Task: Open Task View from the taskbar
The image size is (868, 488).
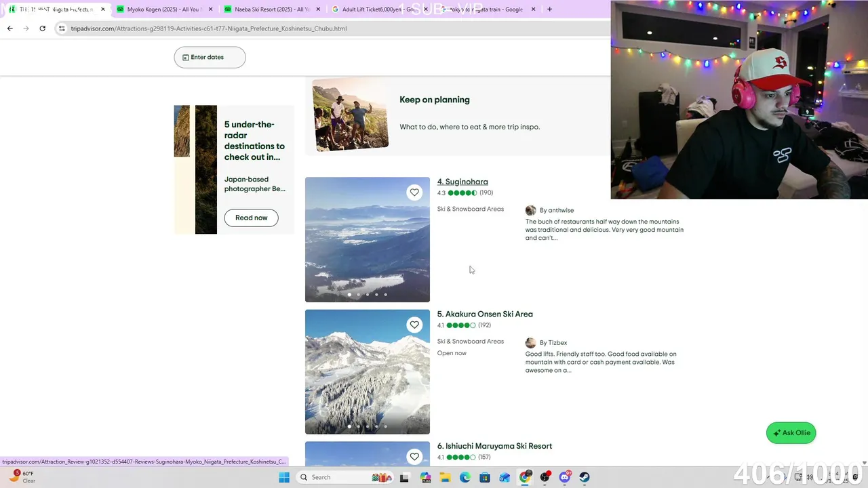Action: tap(404, 477)
